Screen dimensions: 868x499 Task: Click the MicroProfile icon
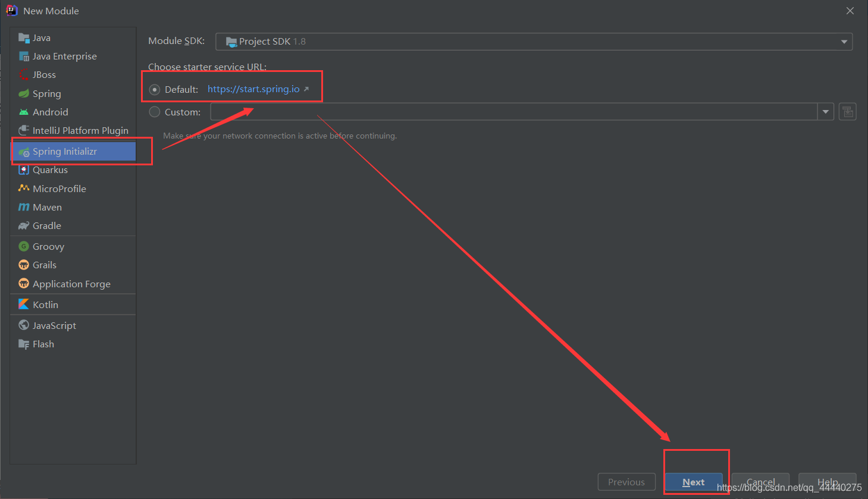pos(24,189)
